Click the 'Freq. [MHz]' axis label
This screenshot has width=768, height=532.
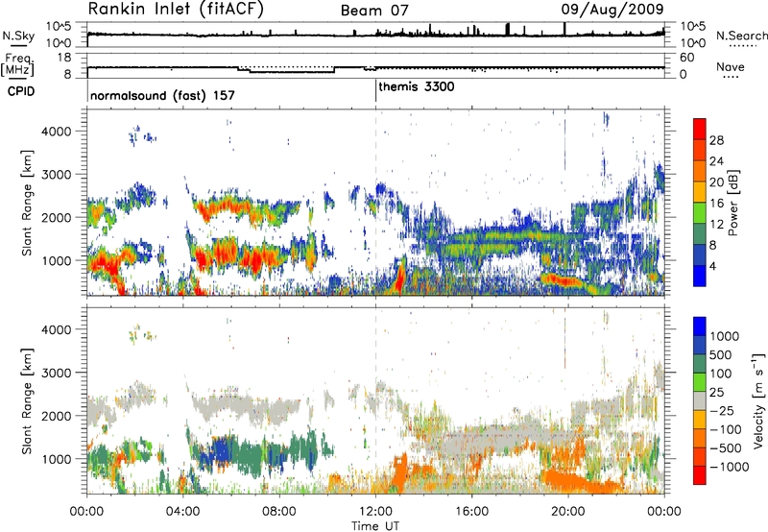(17, 65)
